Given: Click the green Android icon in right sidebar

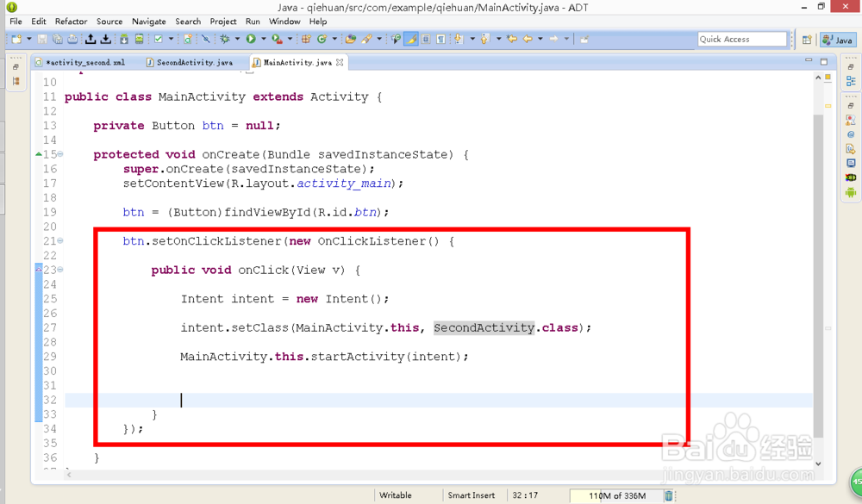Looking at the screenshot, I should [x=851, y=192].
